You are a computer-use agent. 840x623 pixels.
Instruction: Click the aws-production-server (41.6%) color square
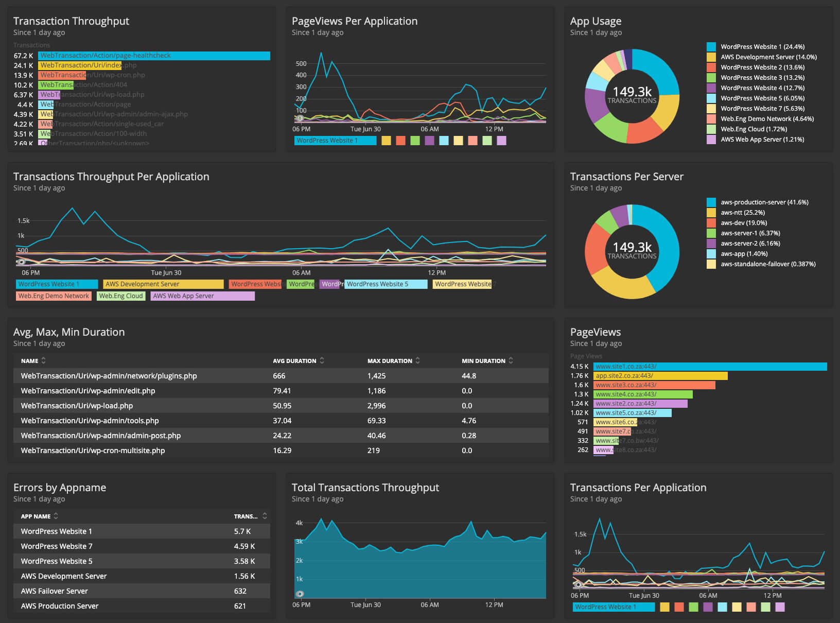tap(711, 202)
